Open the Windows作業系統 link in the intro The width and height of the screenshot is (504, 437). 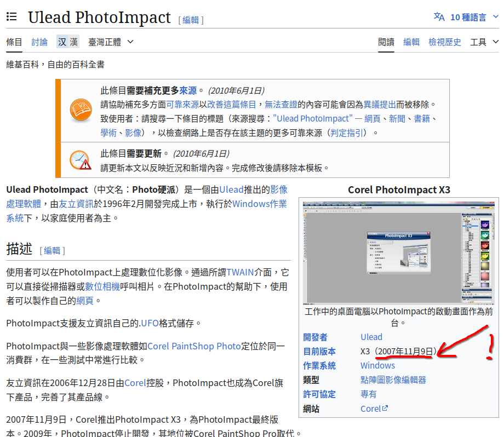[x=260, y=204]
